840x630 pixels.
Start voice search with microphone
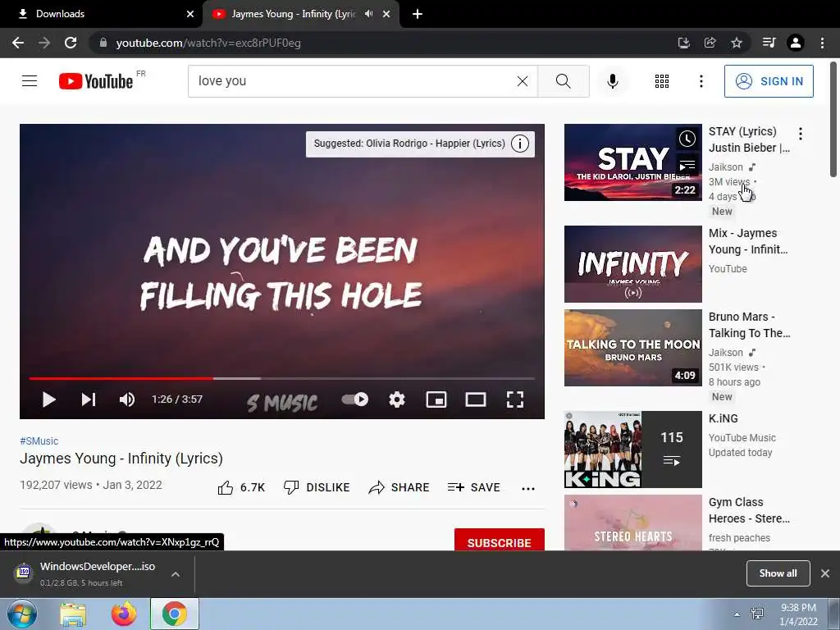[x=612, y=81]
